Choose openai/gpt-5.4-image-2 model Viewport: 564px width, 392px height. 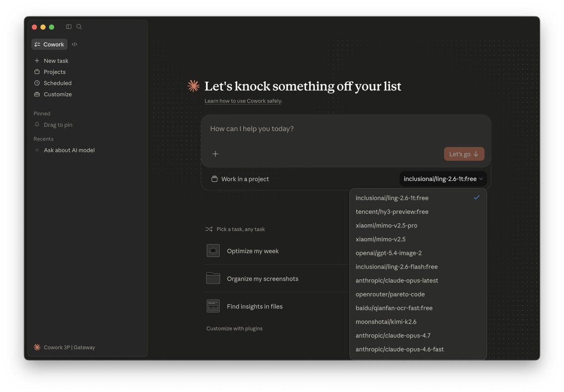point(418,253)
